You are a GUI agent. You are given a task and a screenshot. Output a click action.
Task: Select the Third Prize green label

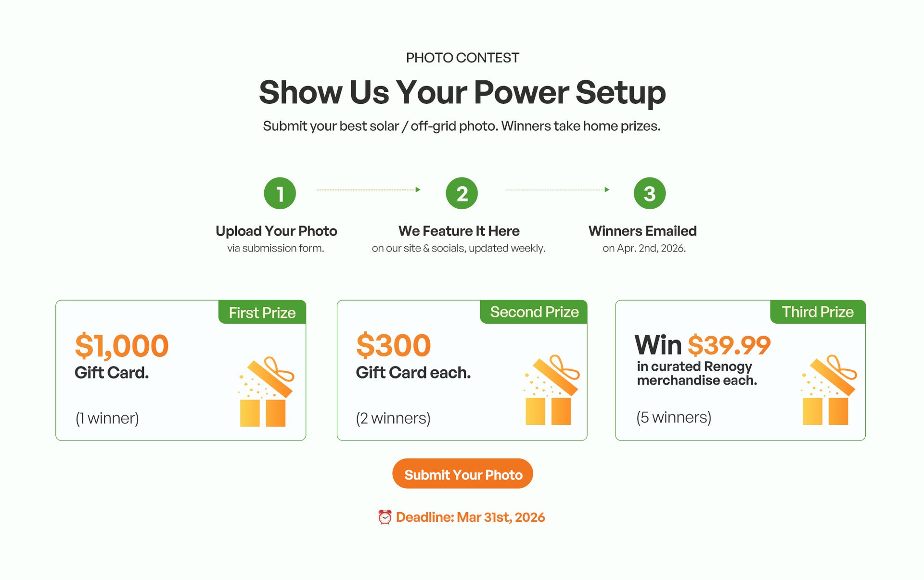[x=817, y=312]
